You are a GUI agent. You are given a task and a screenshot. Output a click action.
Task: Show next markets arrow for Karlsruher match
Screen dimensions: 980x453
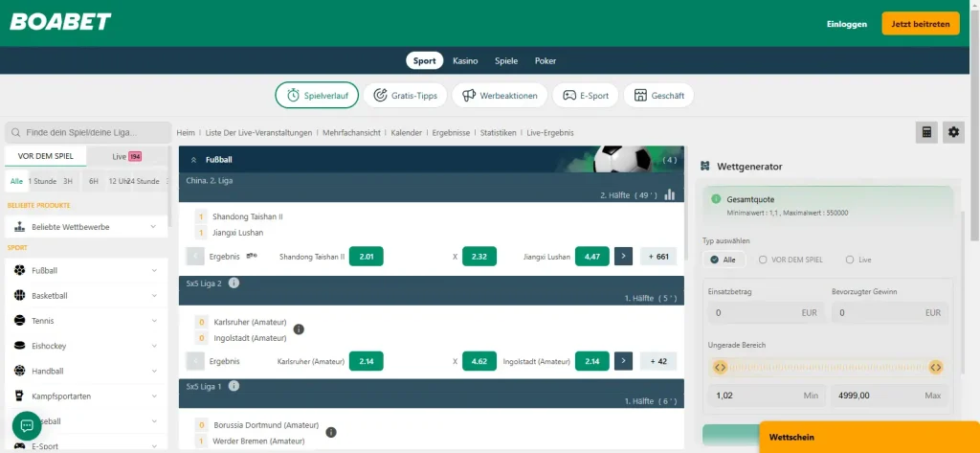click(x=623, y=361)
